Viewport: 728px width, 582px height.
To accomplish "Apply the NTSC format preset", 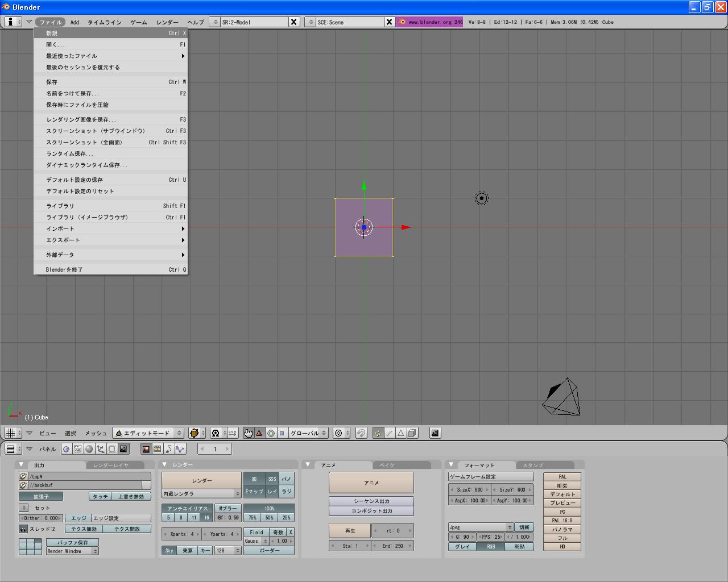I will point(562,486).
